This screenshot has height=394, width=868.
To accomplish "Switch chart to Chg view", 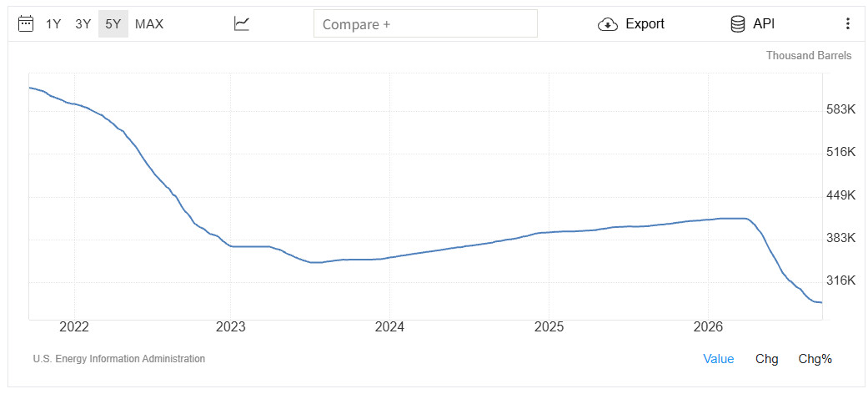I will (x=767, y=359).
